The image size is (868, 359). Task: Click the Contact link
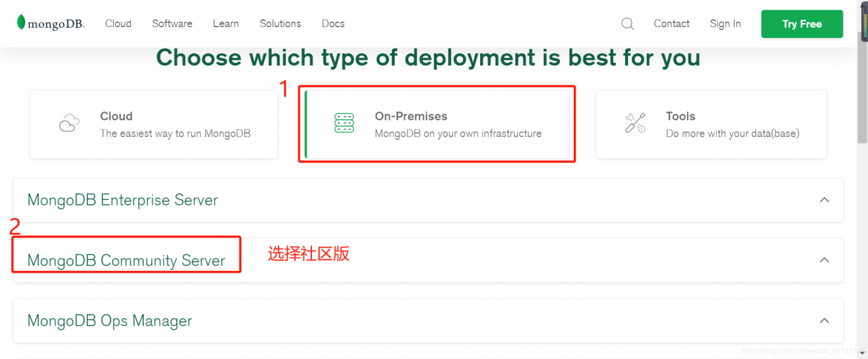[671, 24]
